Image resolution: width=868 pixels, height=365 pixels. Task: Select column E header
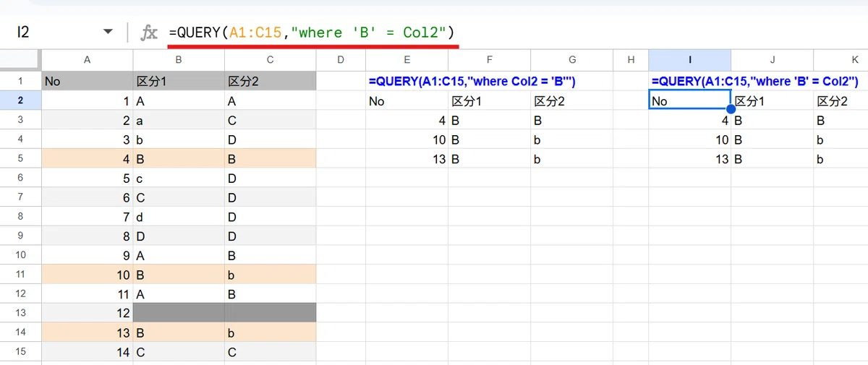407,60
